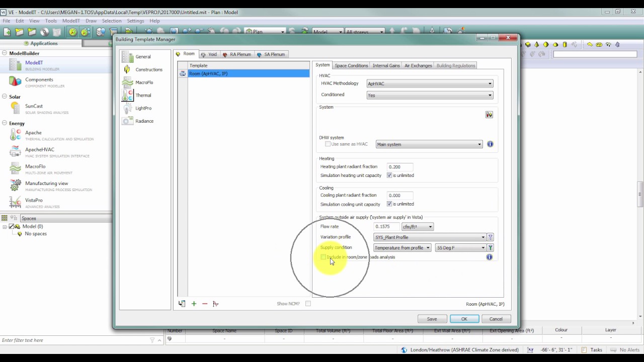The image size is (644, 362).
Task: Tick the Show NCM checkbox
Action: point(308,304)
